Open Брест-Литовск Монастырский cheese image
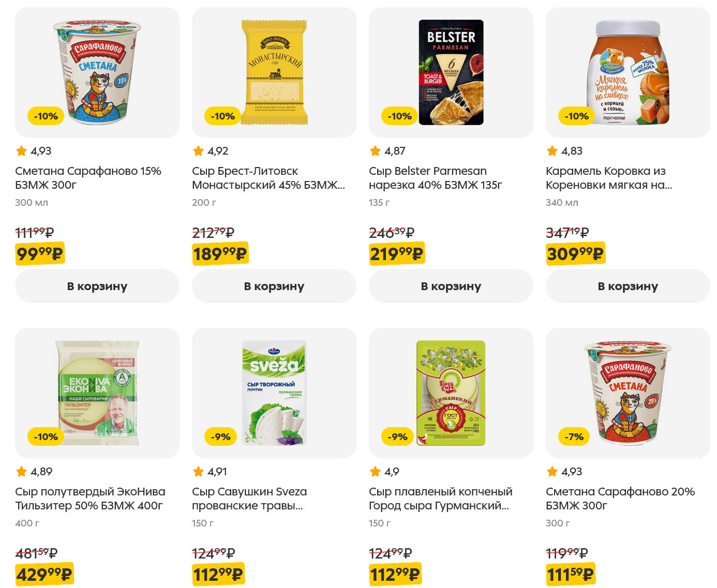This screenshot has width=717, height=588. [x=274, y=72]
